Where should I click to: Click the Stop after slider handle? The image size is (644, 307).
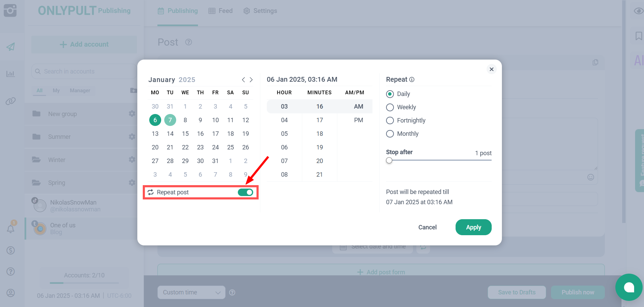389,160
